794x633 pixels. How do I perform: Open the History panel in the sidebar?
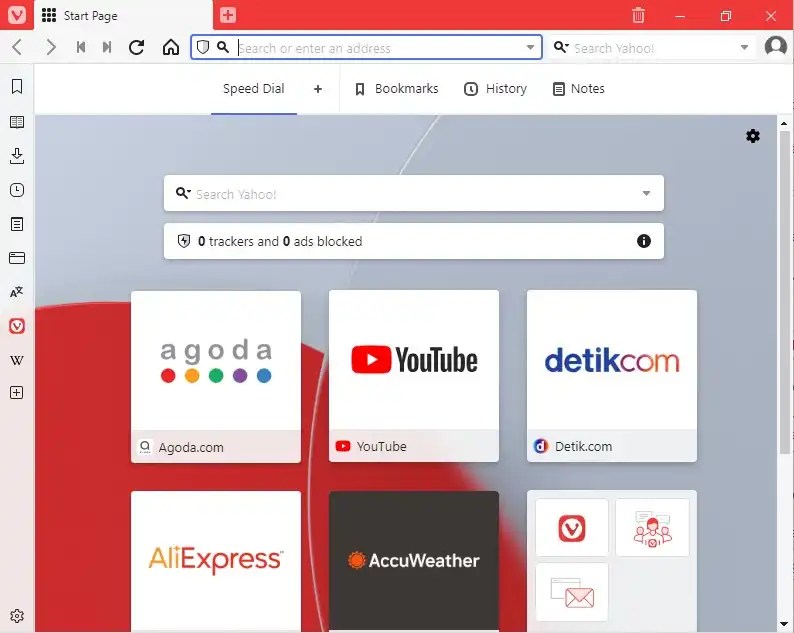17,190
